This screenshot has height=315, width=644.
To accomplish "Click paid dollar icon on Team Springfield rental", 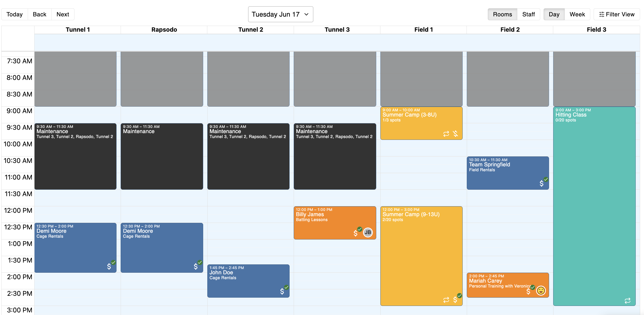I will pos(542,183).
